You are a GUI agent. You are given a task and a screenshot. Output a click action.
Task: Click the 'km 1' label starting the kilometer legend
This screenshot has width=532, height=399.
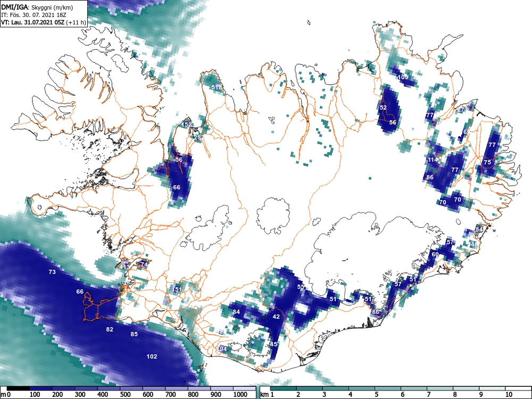(x=268, y=395)
